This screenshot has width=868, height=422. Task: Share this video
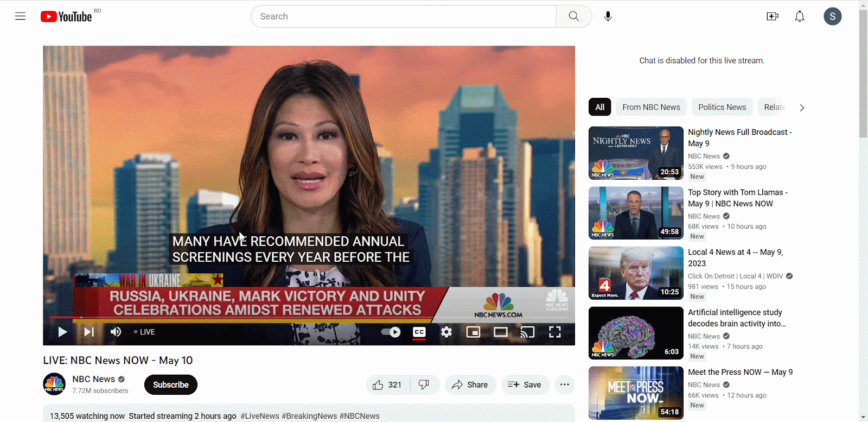470,385
